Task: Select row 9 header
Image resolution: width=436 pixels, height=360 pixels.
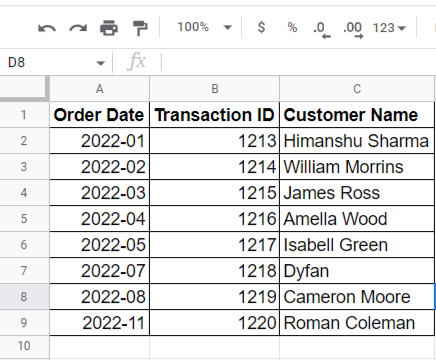Action: click(x=24, y=323)
